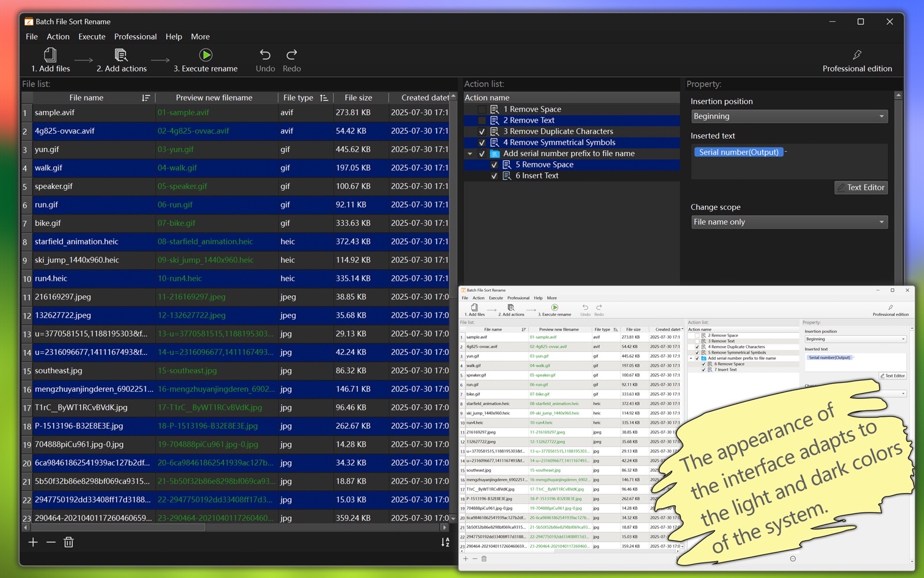
Task: Open the Professional menu
Action: [135, 36]
